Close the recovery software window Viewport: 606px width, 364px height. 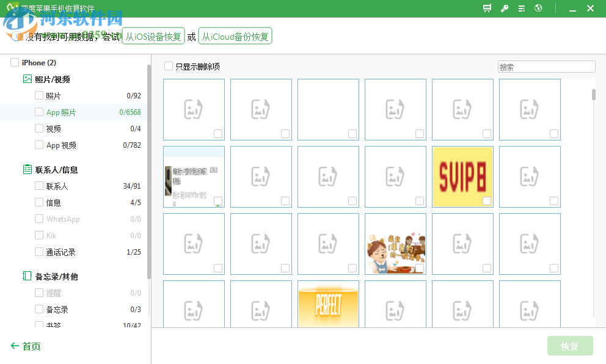590,9
